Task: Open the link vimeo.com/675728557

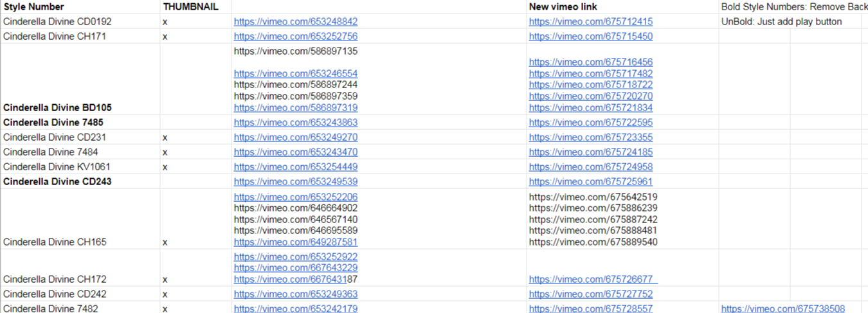Action: [591, 309]
